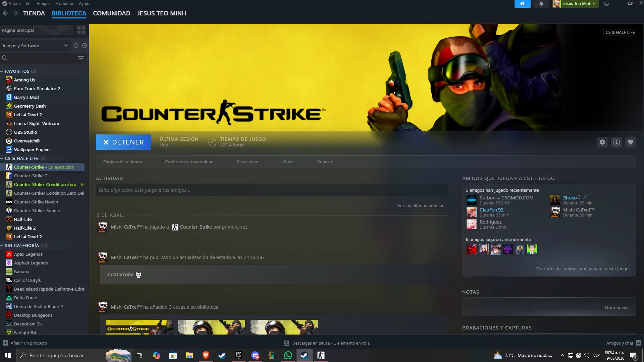This screenshot has height=362, width=644.
Task: Click the Wallpaper Engine icon in sidebar
Action: coord(9,149)
